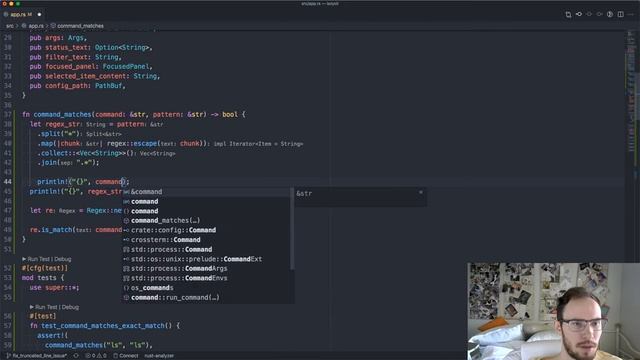Open the command_matches breadcrumb symbol
640x360 pixels.
coord(80,26)
